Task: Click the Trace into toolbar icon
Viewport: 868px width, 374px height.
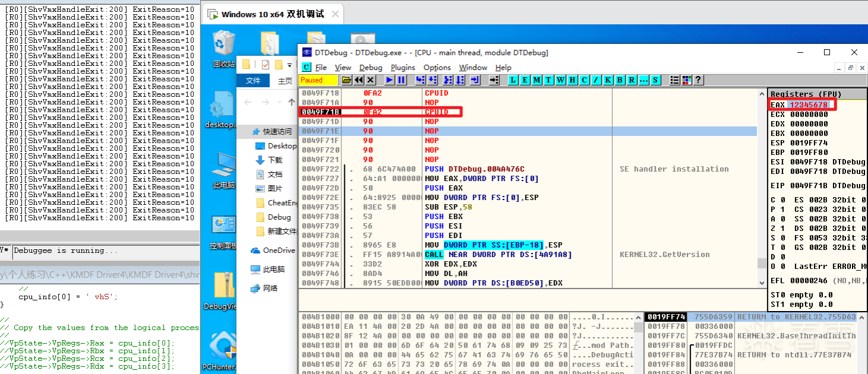Action: [x=448, y=80]
